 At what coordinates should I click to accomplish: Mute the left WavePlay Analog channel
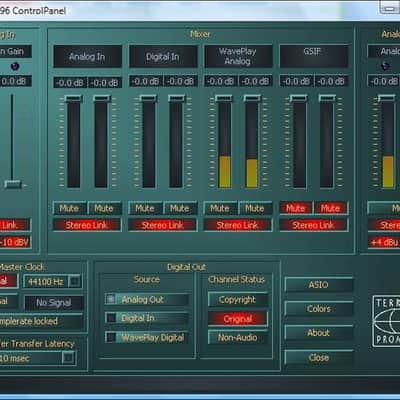[220, 209]
